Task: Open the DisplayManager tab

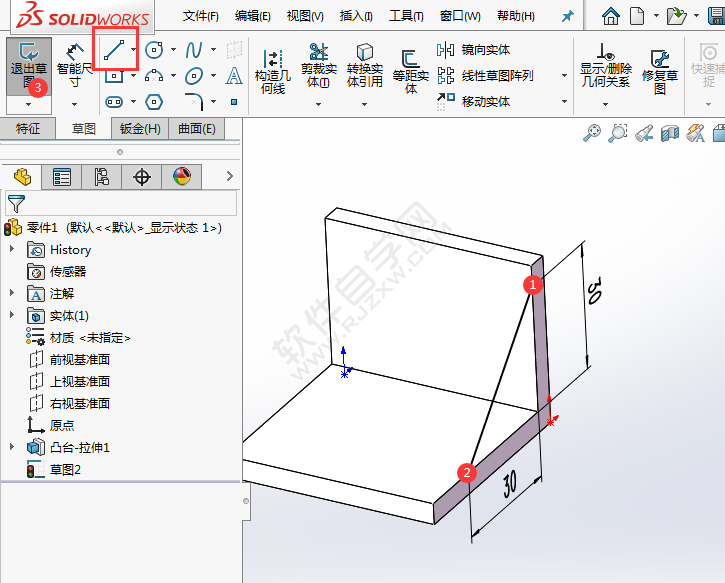Action: point(182,177)
